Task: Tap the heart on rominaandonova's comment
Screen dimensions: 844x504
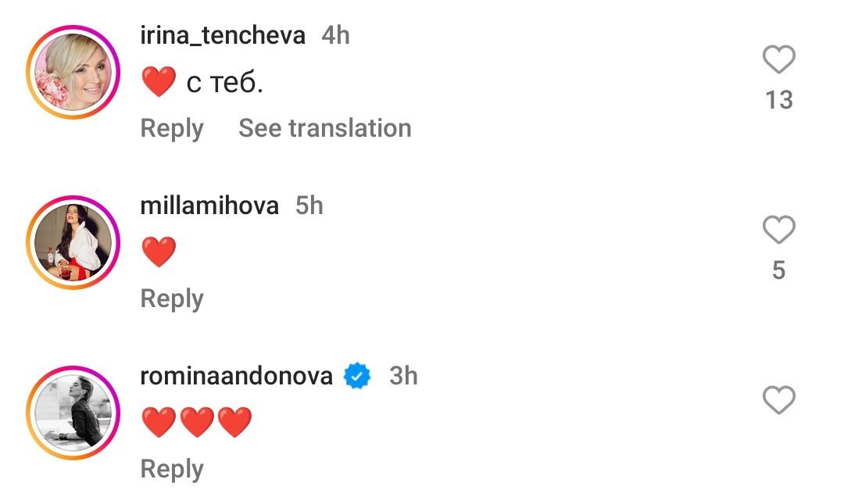Action: click(x=778, y=401)
